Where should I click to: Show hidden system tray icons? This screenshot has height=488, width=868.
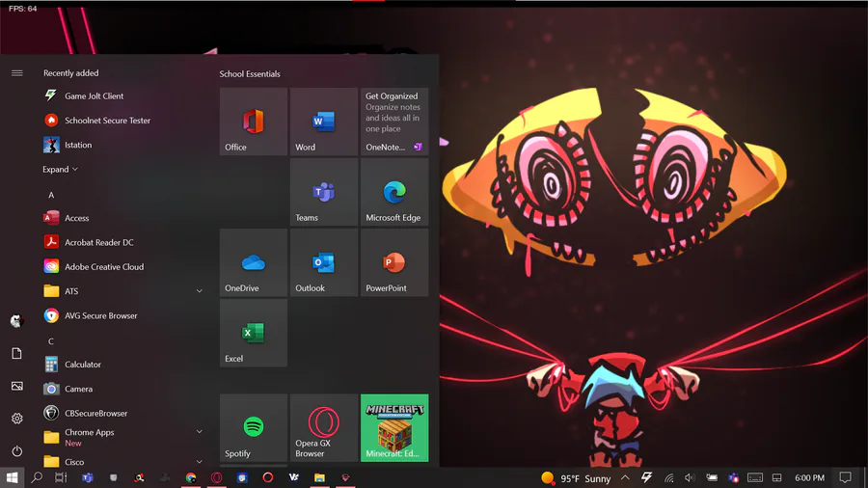point(625,477)
